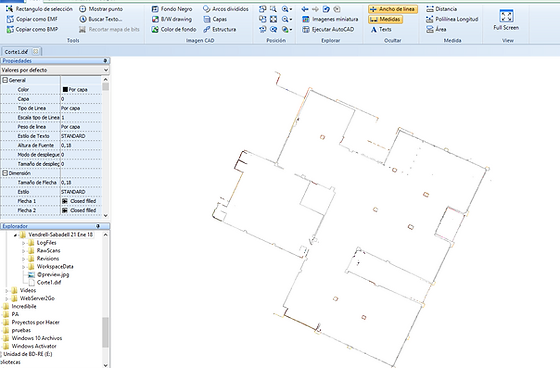This screenshot has height=368, width=560.
Task: Toggle Texts visibility
Action: point(381,29)
